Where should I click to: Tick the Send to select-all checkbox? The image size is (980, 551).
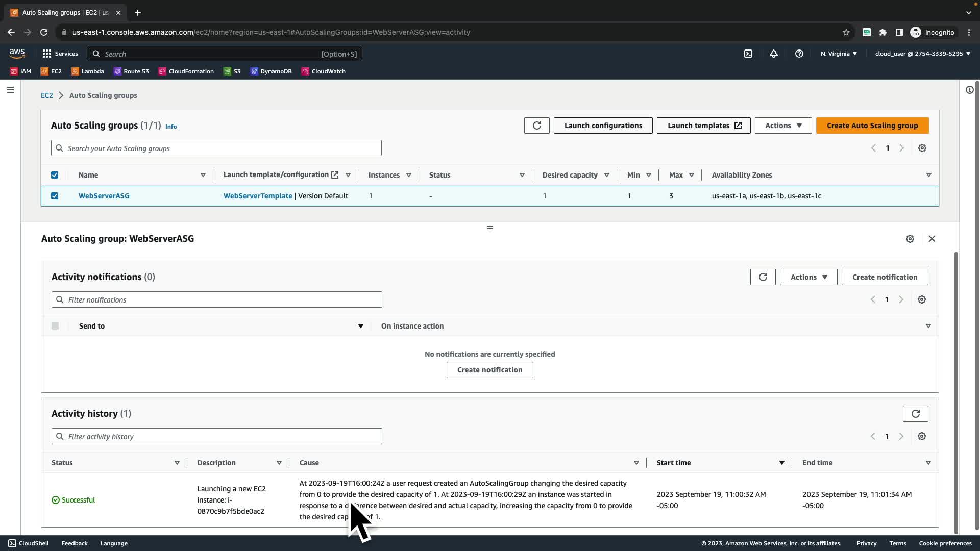(55, 326)
